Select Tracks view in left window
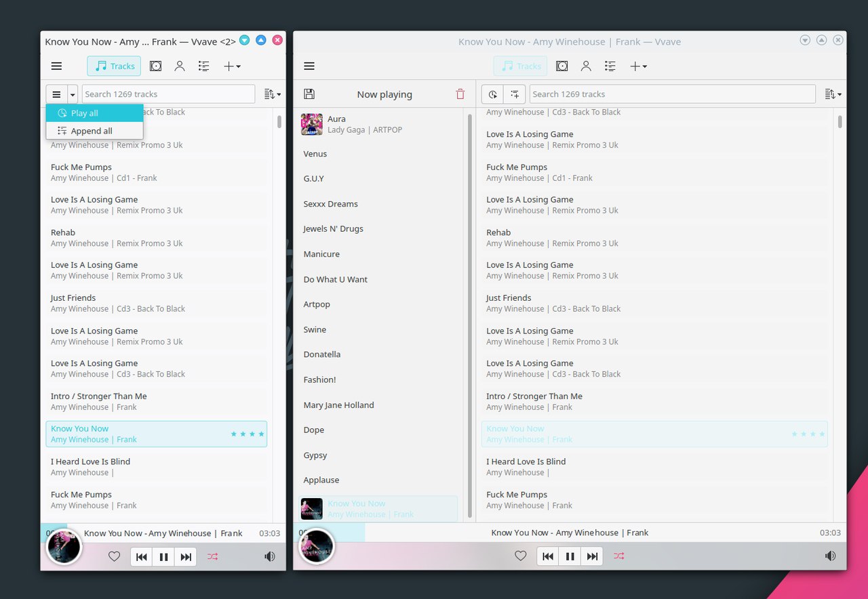This screenshot has width=868, height=599. click(x=114, y=66)
